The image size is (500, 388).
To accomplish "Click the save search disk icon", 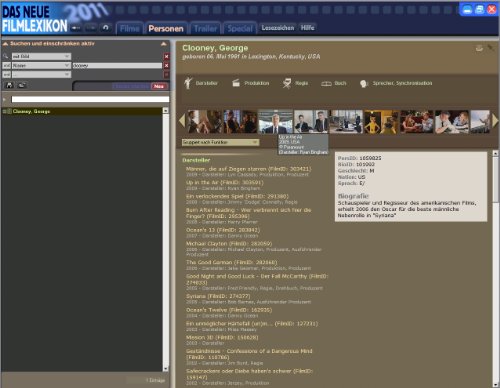I will 9,85.
